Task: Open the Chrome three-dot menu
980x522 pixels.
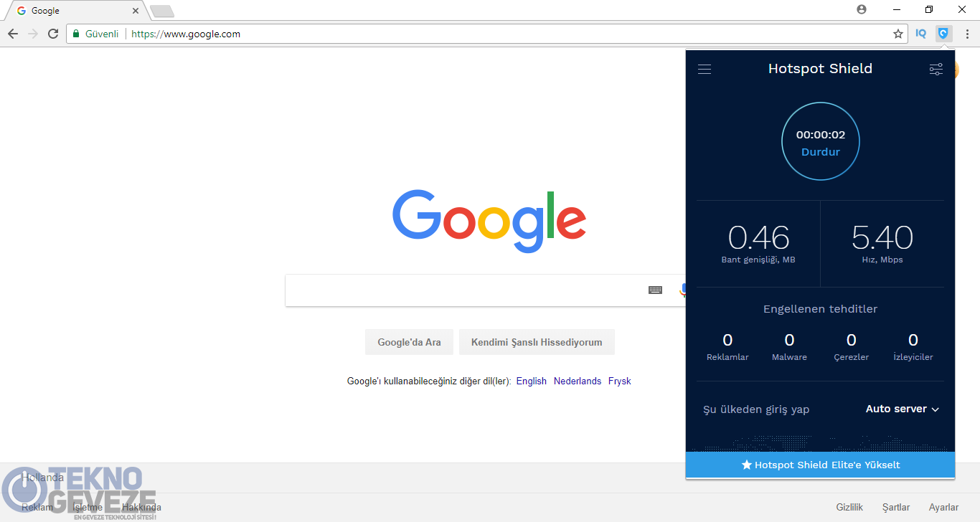Action: pos(967,34)
